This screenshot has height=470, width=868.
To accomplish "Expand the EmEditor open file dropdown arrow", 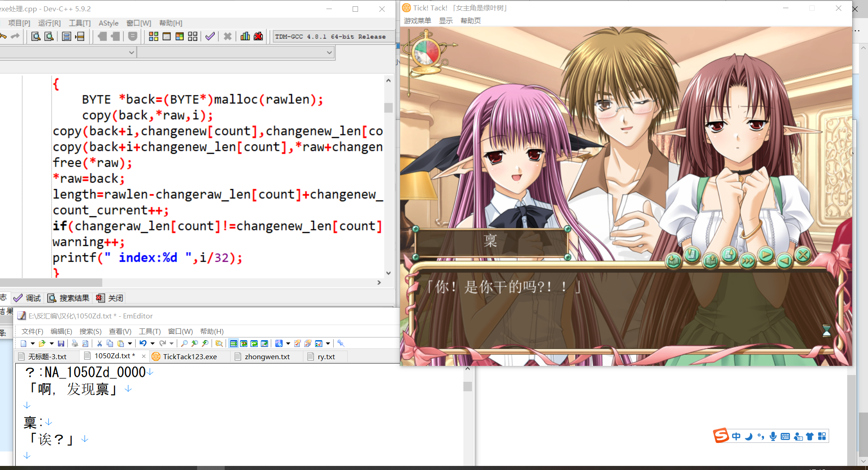I will coord(52,344).
